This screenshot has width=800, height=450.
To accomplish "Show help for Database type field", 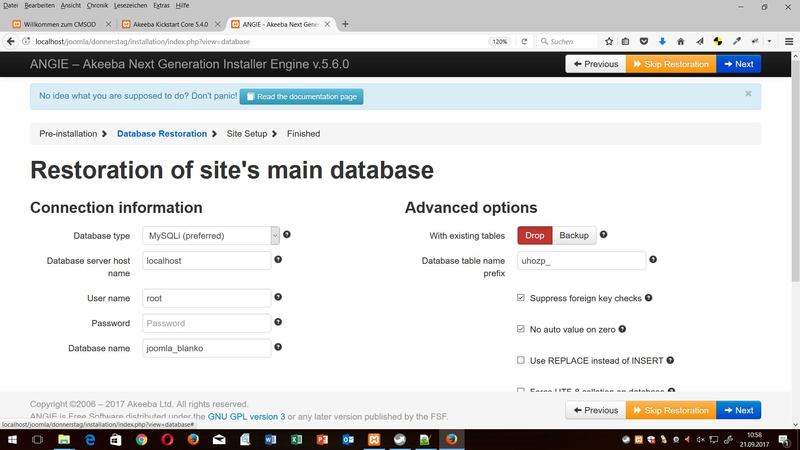I will [x=287, y=235].
